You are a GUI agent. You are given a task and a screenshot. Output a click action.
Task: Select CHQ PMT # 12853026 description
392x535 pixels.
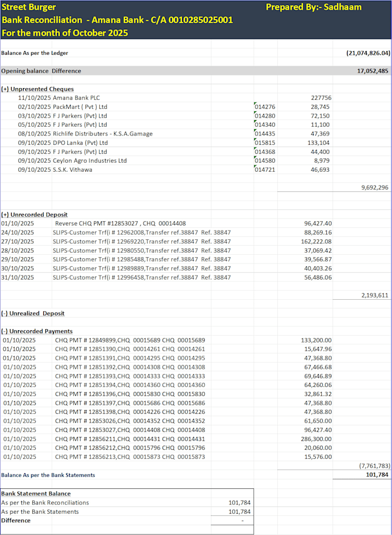[130, 421]
